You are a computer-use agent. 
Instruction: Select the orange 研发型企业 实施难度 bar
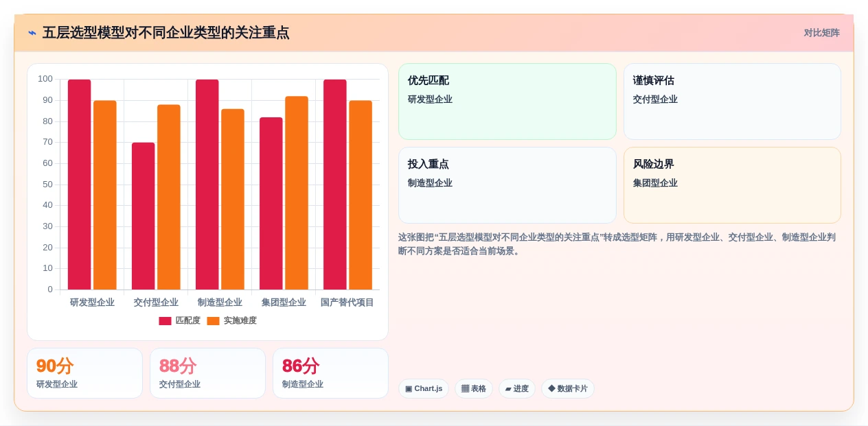pos(105,195)
